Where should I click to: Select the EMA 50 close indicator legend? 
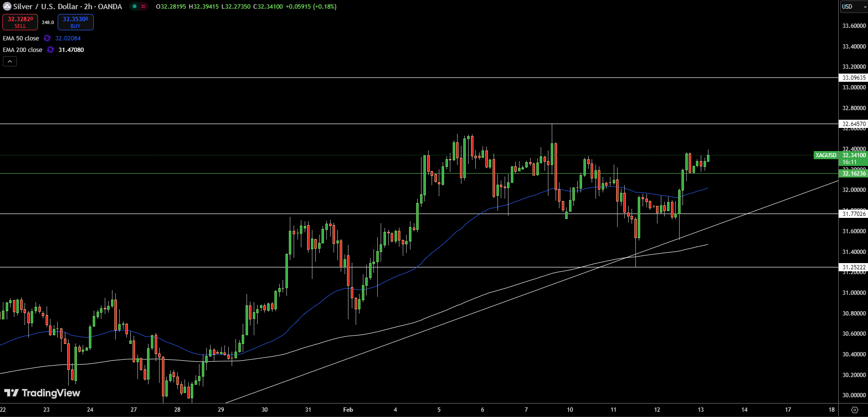21,38
